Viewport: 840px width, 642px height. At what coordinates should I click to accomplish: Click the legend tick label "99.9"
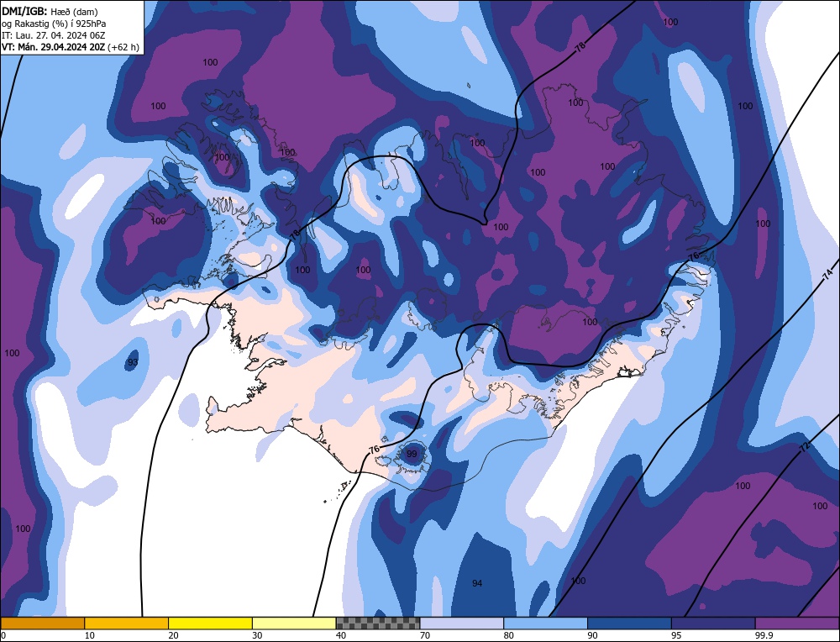pyautogui.click(x=764, y=635)
